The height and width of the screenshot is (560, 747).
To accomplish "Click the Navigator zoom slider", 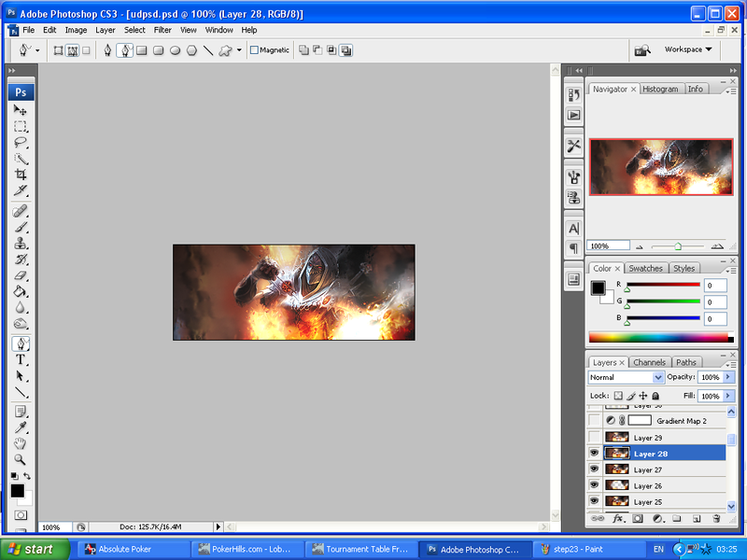I will (678, 246).
